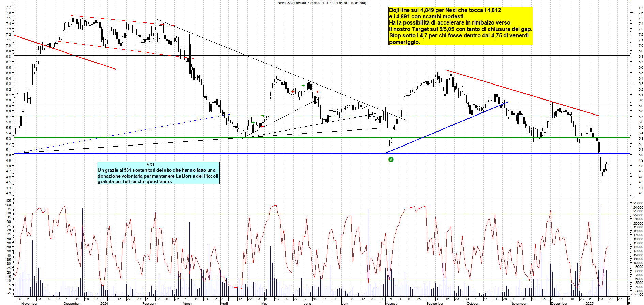Viewport: 644px width, 305px height.
Task: Click the 20000 value on volume scale
Action: (638, 223)
